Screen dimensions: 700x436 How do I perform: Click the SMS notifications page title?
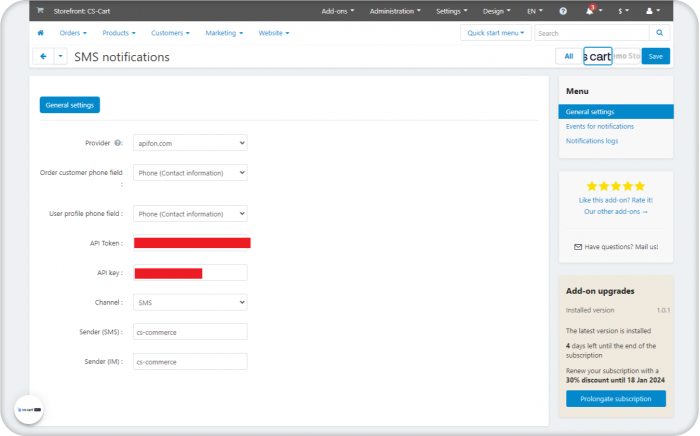122,57
